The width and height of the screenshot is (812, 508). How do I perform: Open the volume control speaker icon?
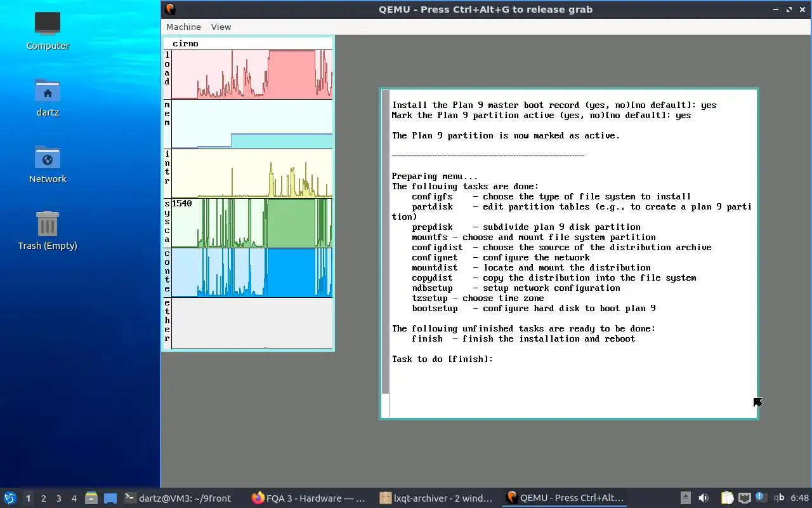(704, 498)
